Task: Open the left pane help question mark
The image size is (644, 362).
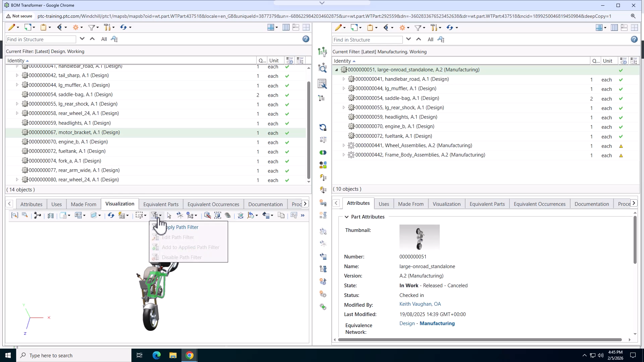Action: (x=306, y=39)
